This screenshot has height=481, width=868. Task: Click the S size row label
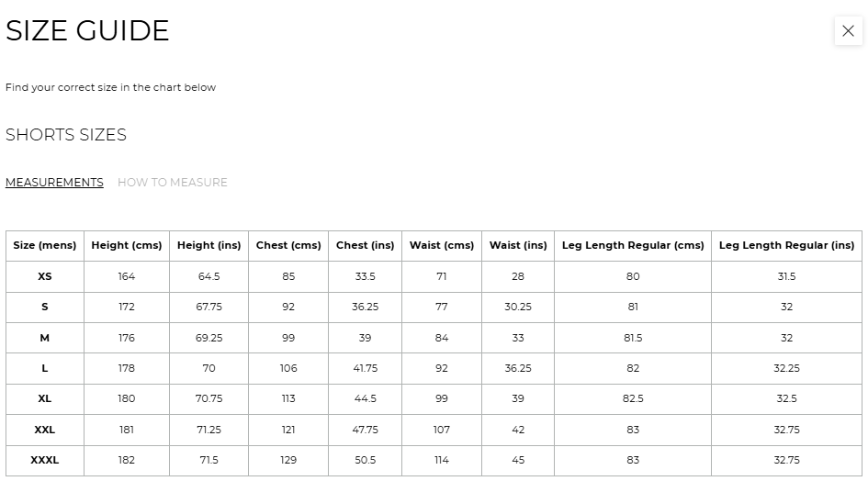[45, 307]
